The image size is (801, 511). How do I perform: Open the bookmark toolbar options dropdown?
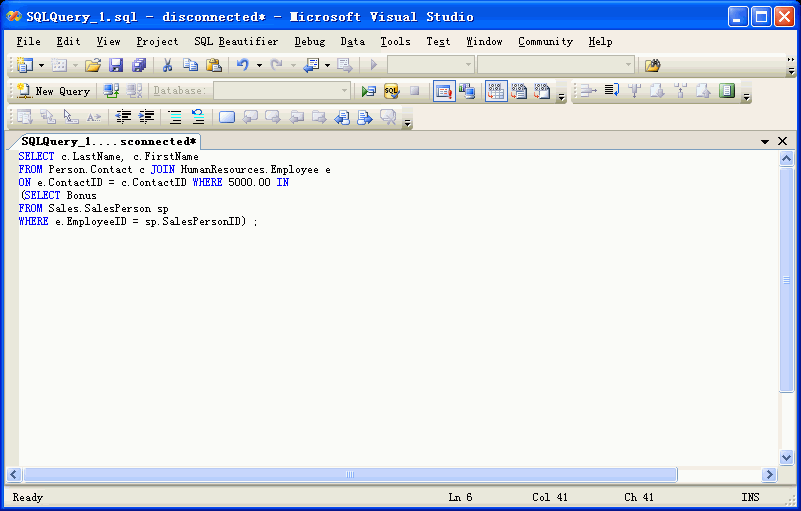click(x=407, y=123)
